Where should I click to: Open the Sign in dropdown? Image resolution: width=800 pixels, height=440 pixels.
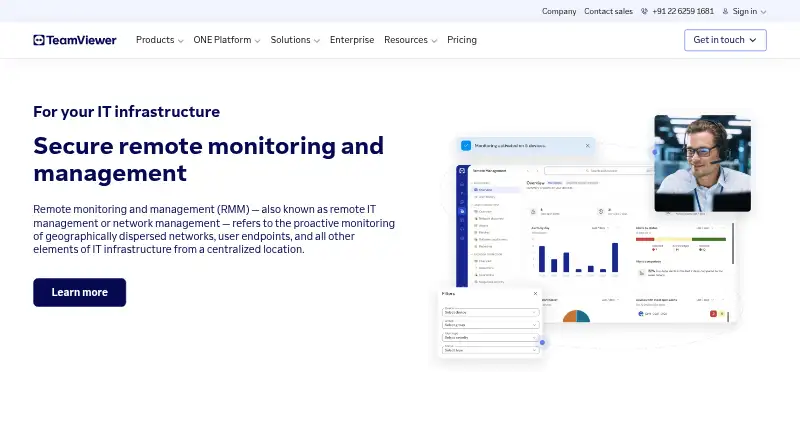click(x=749, y=11)
